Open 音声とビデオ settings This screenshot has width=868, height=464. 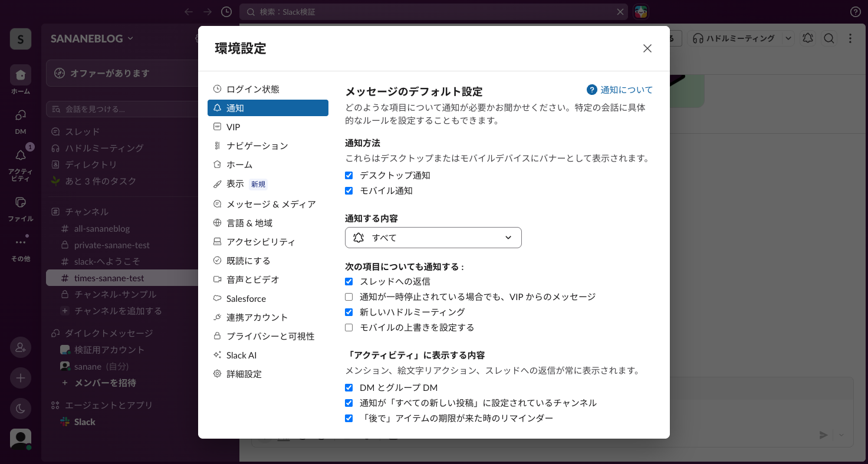click(x=268, y=279)
